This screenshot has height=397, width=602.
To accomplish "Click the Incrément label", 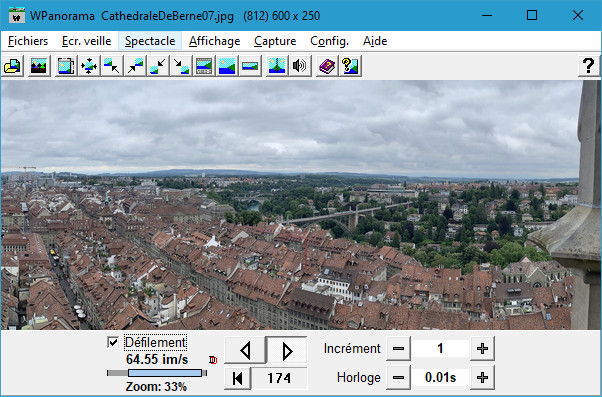I will [x=352, y=349].
